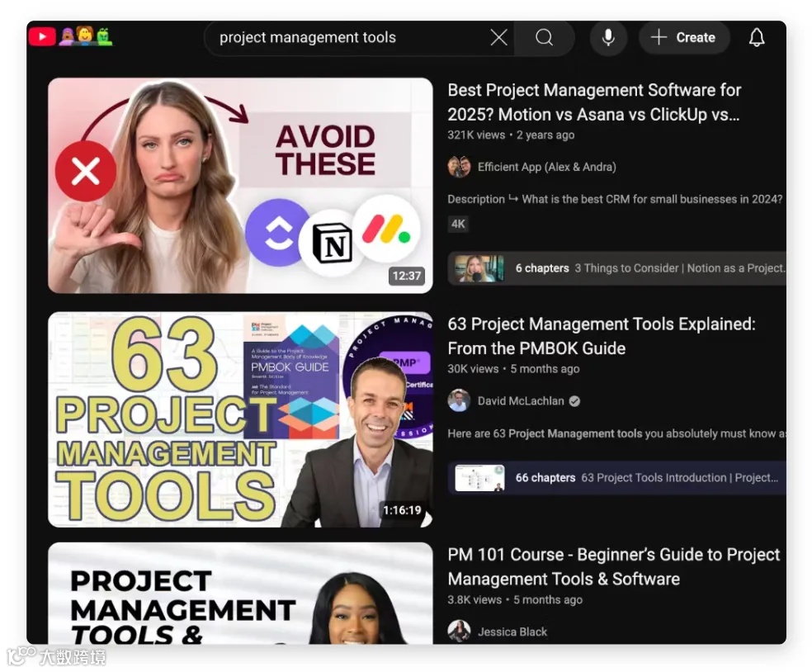Open title 'Best Project Management Software for 2025?'

click(594, 102)
